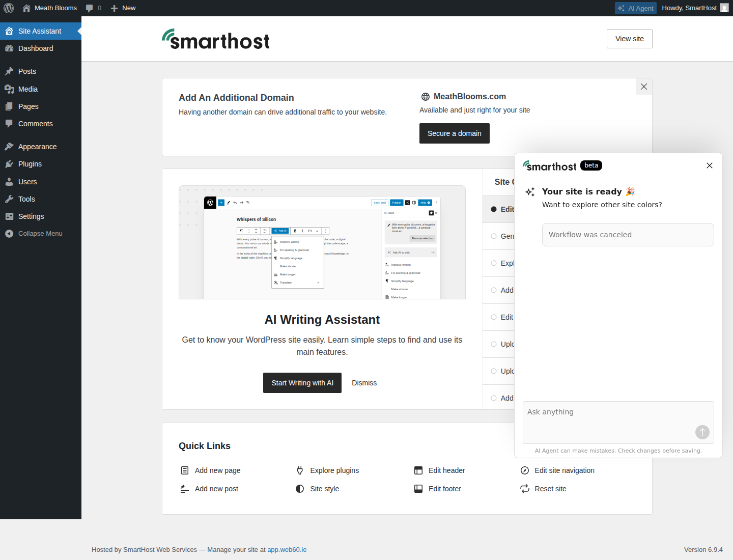733x560 pixels.
Task: Open the Plugins menu in the sidebar
Action: [29, 164]
